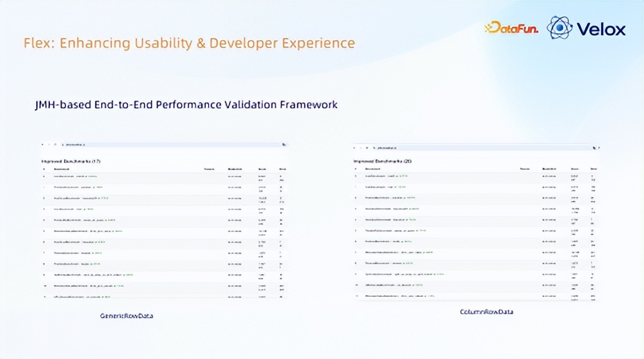This screenshot has height=359, width=644.
Task: Open the ColumnRowData benchmark screenshot
Action: 477,223
